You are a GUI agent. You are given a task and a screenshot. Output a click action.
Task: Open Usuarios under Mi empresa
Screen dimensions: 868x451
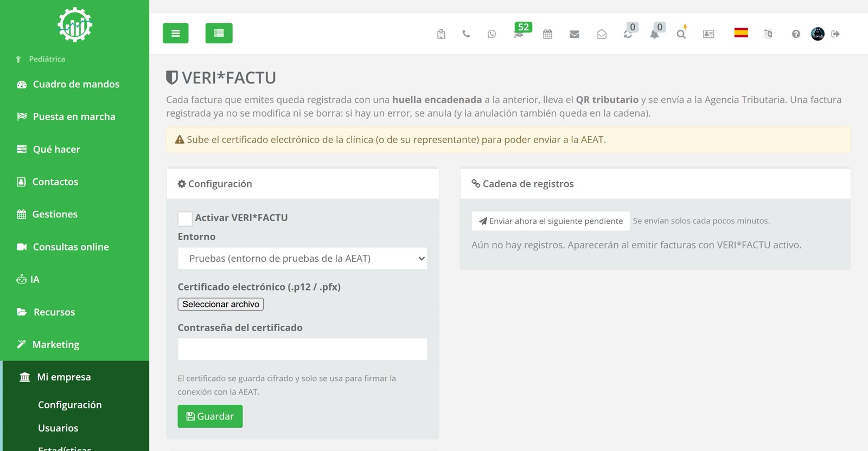tap(58, 428)
